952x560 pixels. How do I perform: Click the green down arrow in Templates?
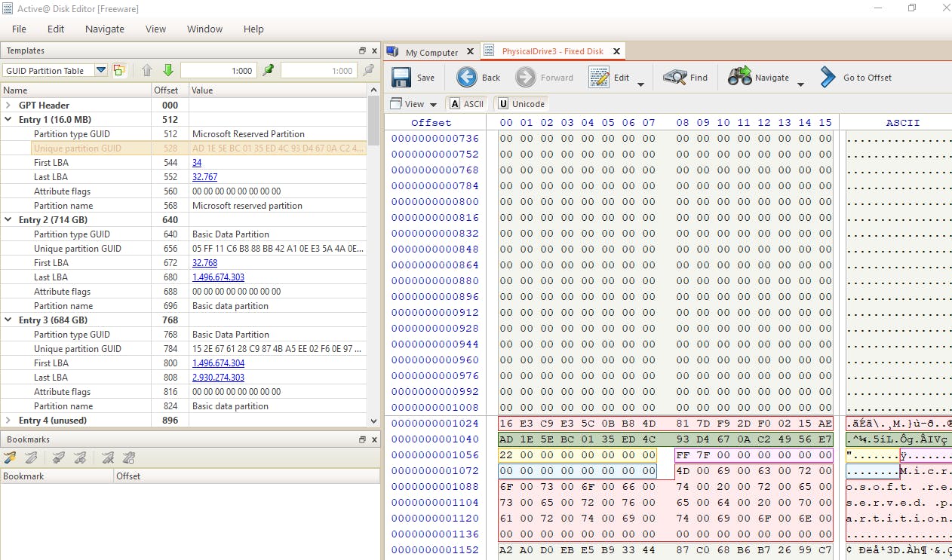[x=168, y=70]
